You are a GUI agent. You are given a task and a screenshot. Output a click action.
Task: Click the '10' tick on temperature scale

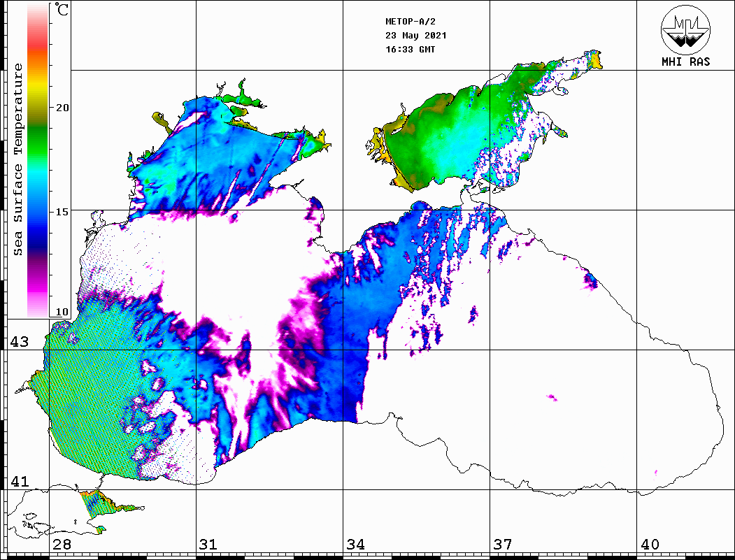[62, 312]
